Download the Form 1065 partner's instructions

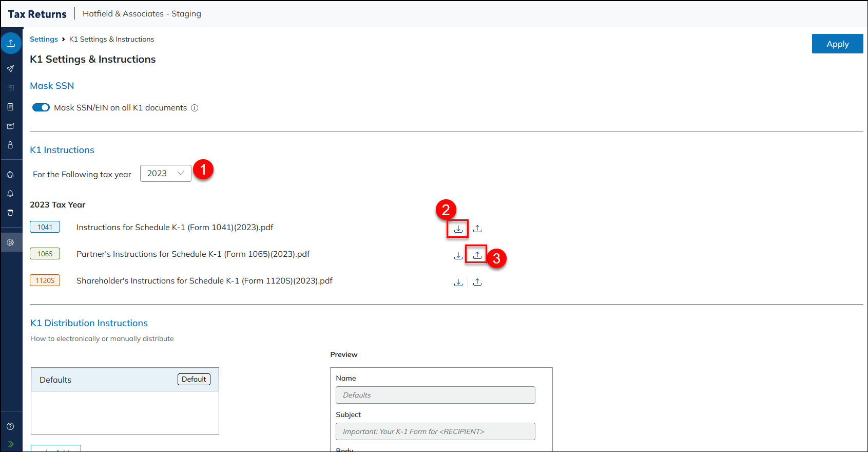coord(458,255)
